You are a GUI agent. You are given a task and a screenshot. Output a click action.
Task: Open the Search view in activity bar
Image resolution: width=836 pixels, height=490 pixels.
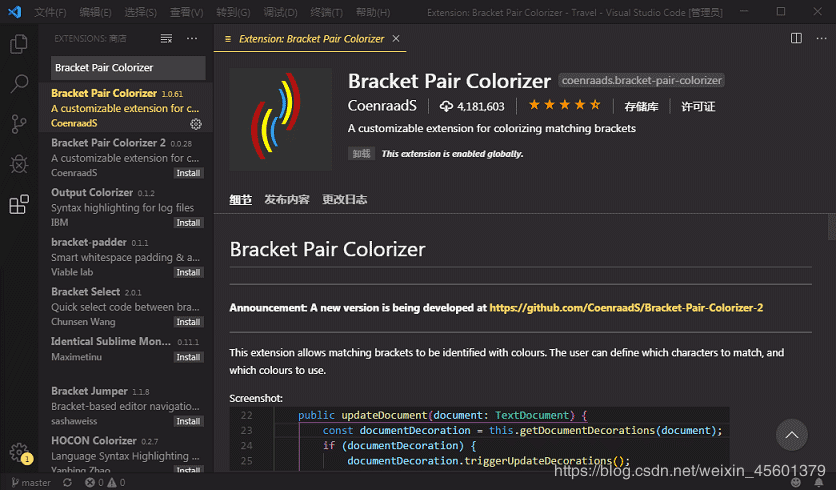(19, 84)
